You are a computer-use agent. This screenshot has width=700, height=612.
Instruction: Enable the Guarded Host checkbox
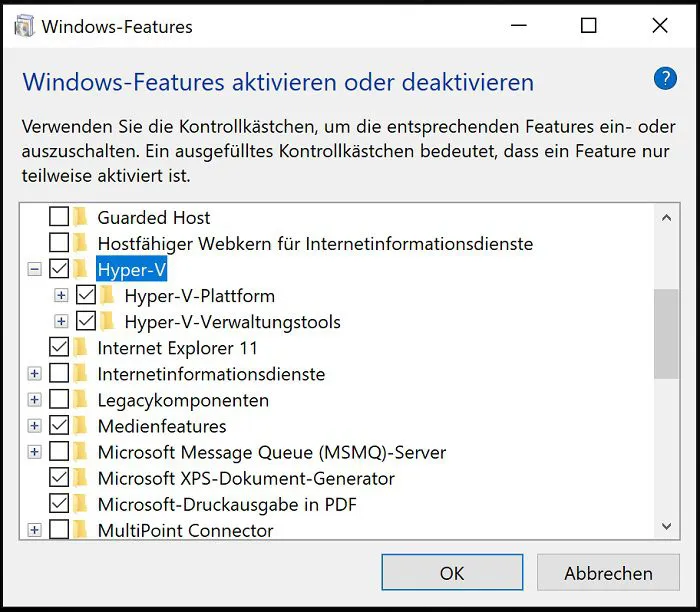tap(59, 216)
